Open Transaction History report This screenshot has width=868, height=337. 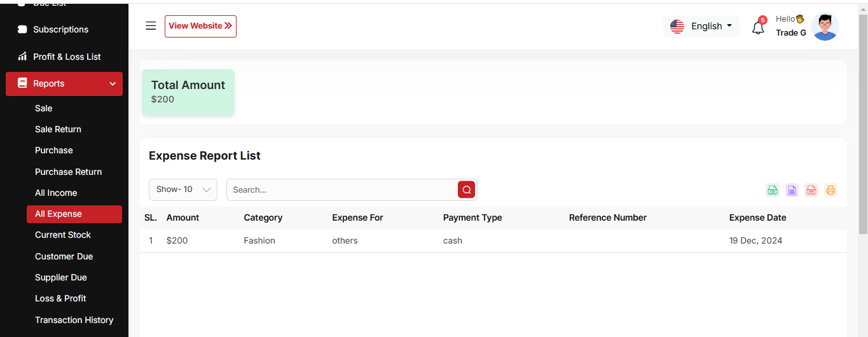coord(74,320)
